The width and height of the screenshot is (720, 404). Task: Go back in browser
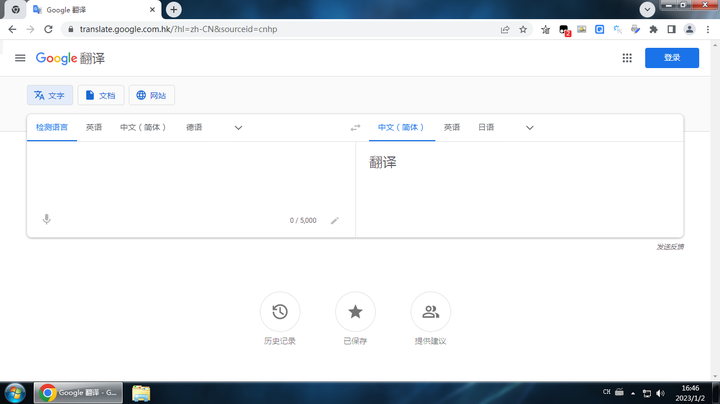point(12,29)
